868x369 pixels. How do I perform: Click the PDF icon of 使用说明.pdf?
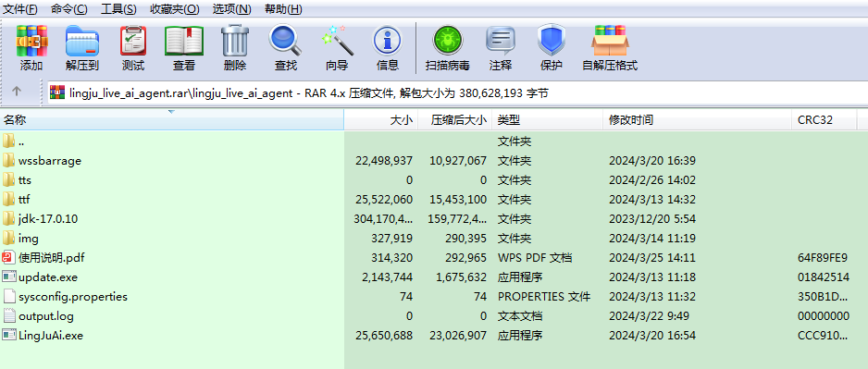point(8,258)
